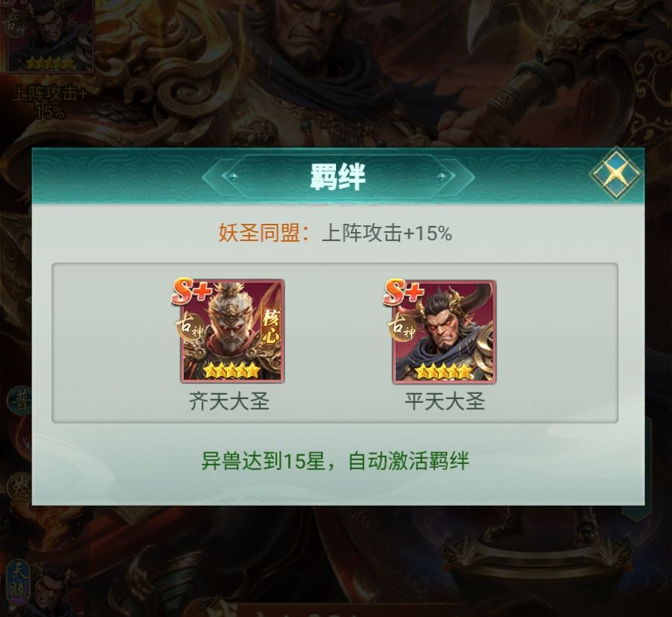The image size is (672, 617).
Task: Tap the 古神 emblem on 平天大圣 card
Action: tap(402, 328)
